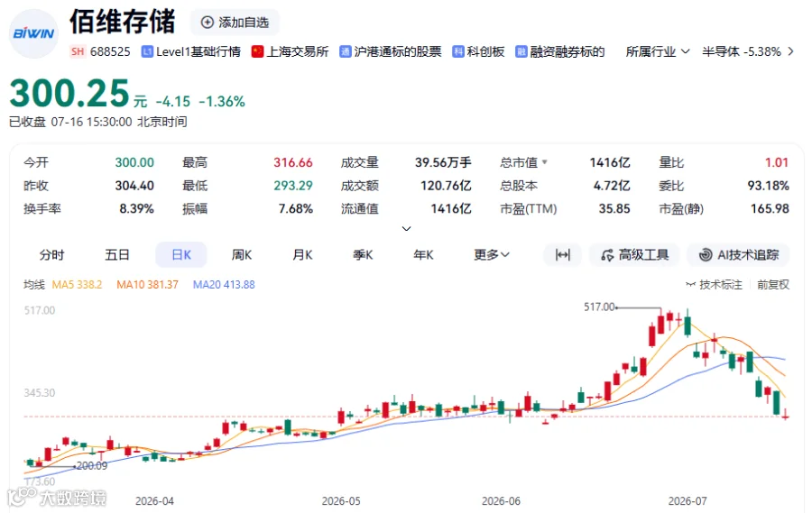Screen dimensions: 812x513
Task: Click the latest candlestick on chart
Action: point(786,415)
